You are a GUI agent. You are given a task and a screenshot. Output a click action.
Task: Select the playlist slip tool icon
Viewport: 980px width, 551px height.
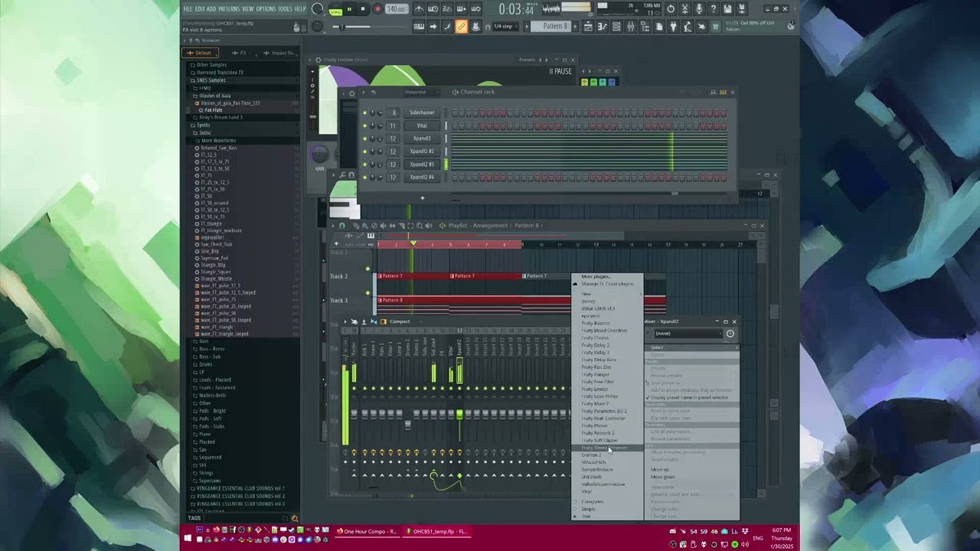pos(392,226)
